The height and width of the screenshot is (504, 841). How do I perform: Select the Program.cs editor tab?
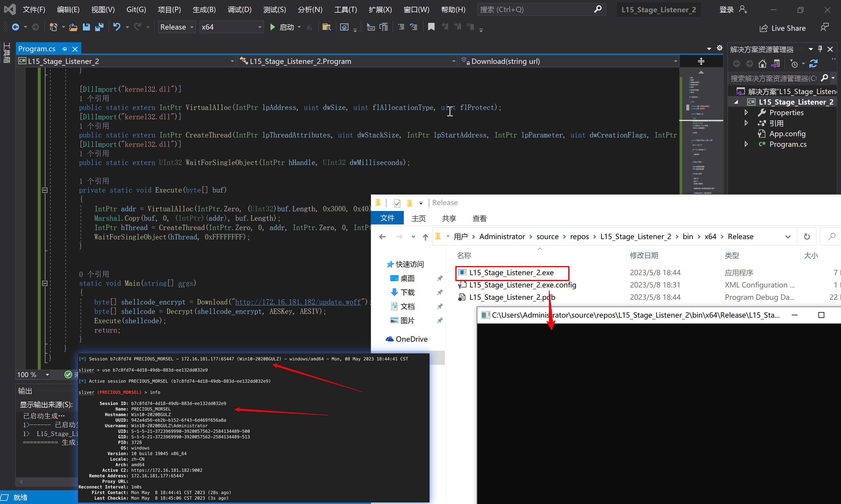[37, 49]
